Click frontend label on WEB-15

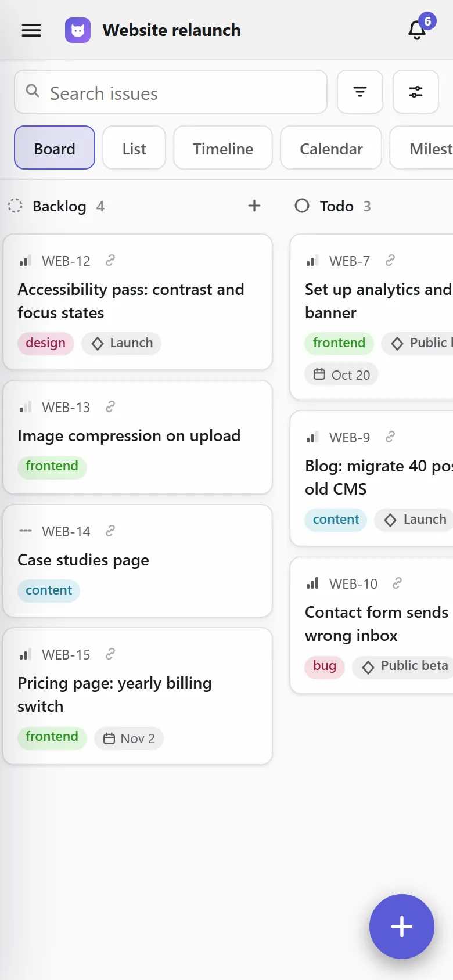pyautogui.click(x=52, y=737)
